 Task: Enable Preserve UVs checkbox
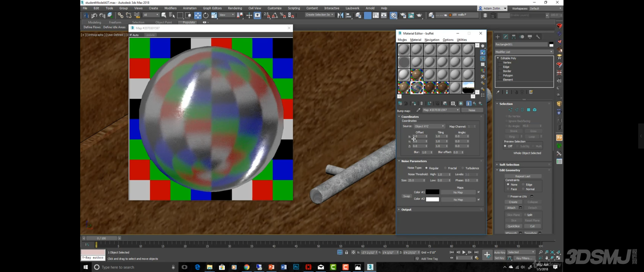point(508,196)
